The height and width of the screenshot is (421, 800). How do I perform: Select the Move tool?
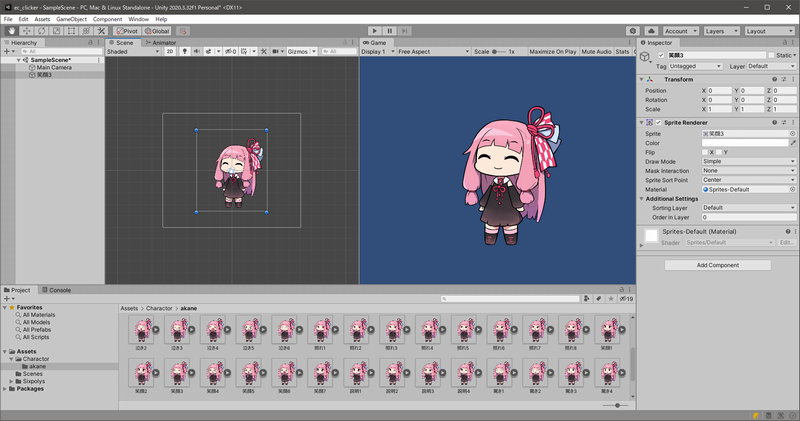27,31
